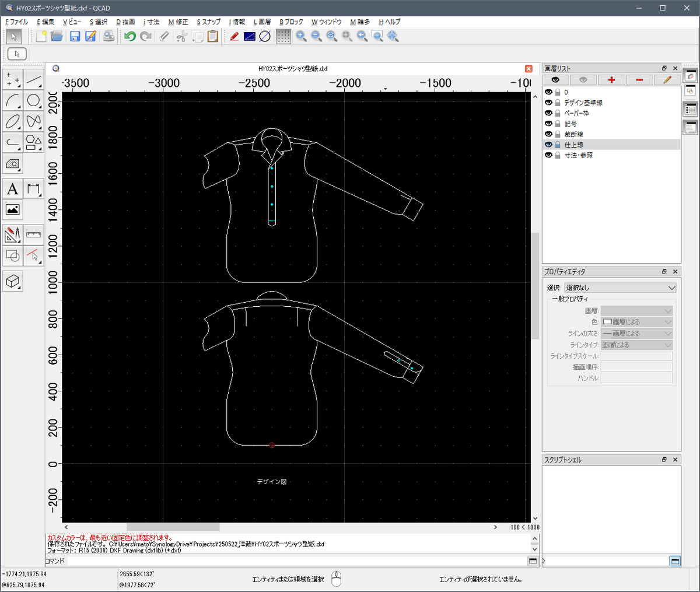This screenshot has width=700, height=592.
Task: Click the Pan Zoom icon
Action: 393,36
